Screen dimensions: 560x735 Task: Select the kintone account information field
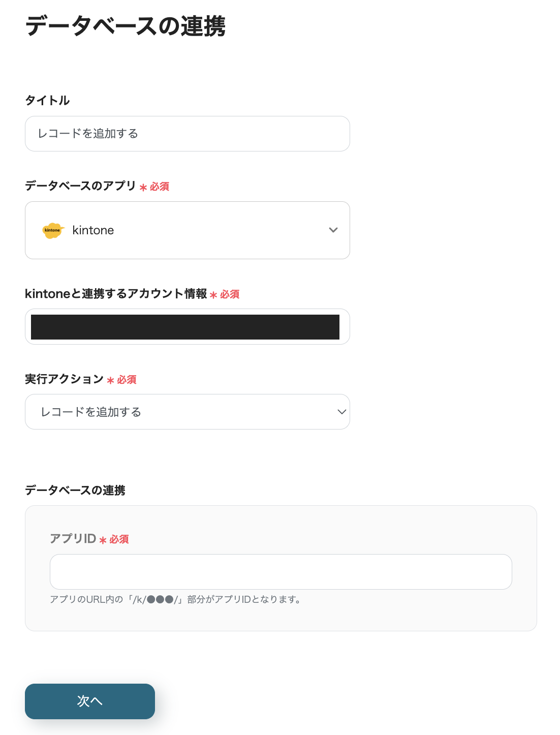click(x=187, y=327)
